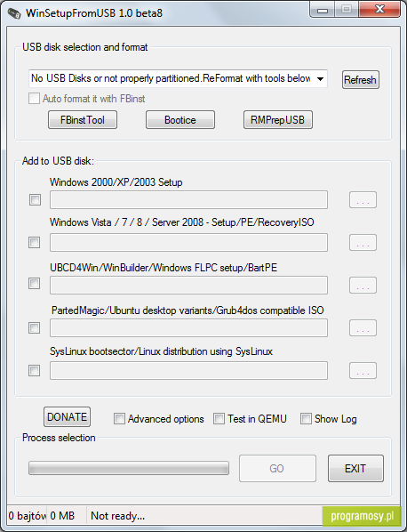Browse for SysLinux bootsector source
The image size is (407, 532).
point(363,370)
